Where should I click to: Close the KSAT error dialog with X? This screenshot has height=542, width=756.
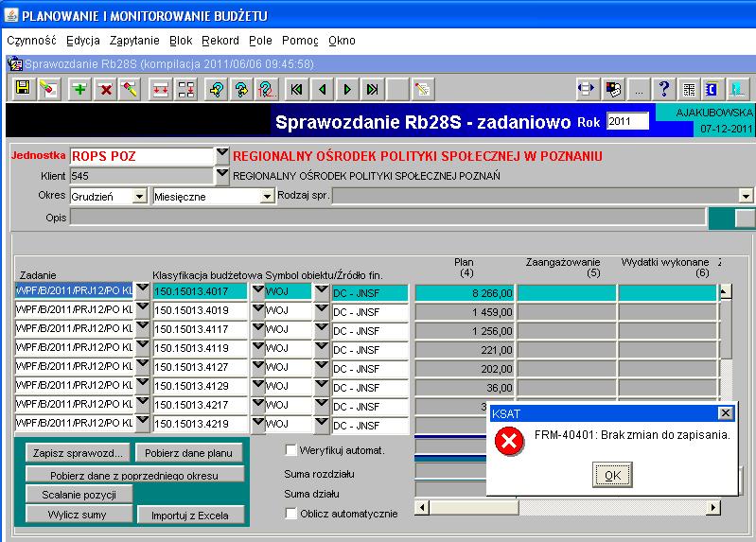click(725, 412)
